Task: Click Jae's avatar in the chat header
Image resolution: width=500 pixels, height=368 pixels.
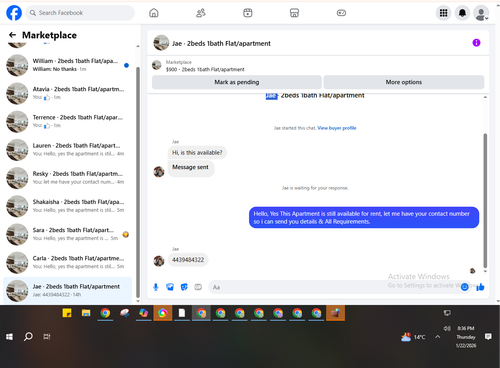Action: click(x=161, y=43)
